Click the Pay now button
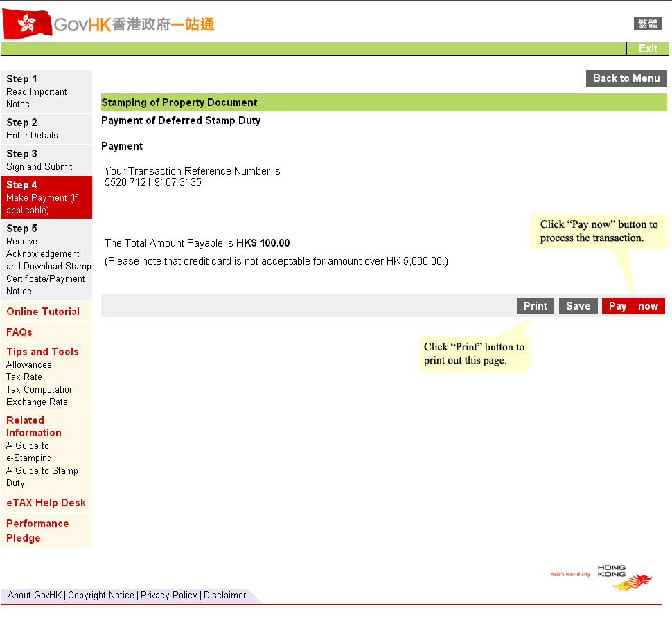 click(633, 305)
